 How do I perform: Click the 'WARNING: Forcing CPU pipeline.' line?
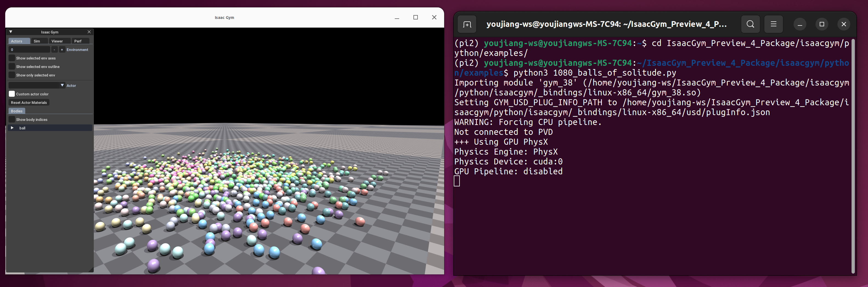(528, 122)
